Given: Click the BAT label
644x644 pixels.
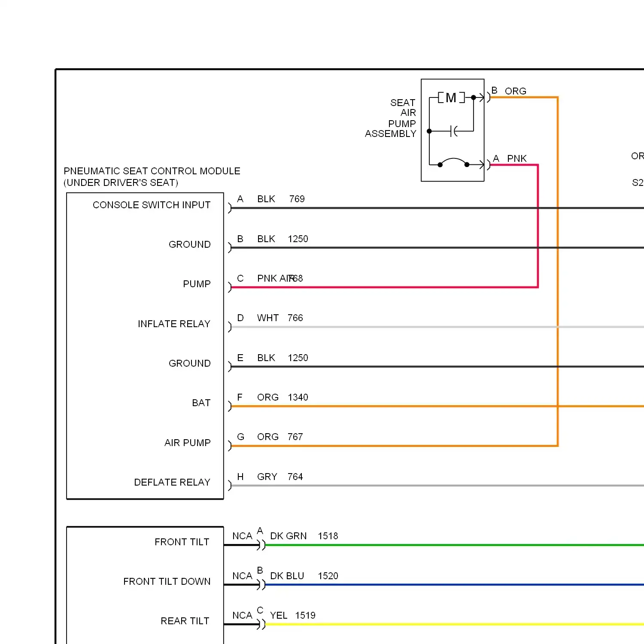Looking at the screenshot, I should point(201,403).
